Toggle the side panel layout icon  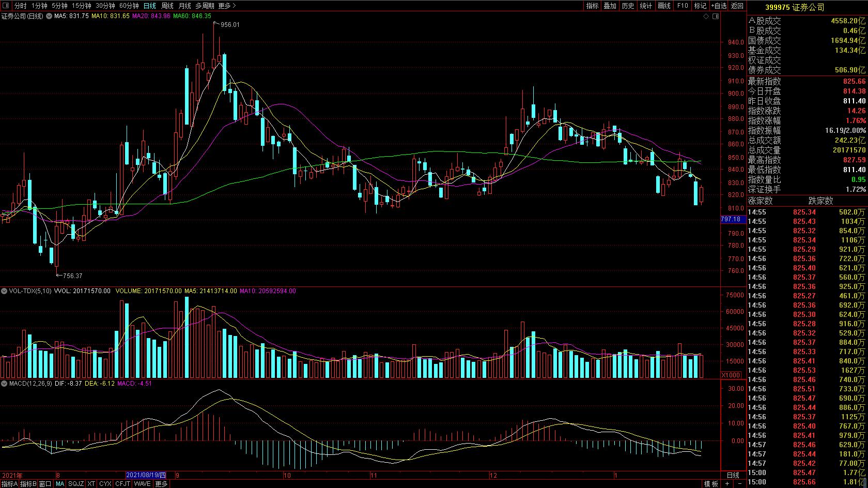pyautogui.click(x=716, y=17)
